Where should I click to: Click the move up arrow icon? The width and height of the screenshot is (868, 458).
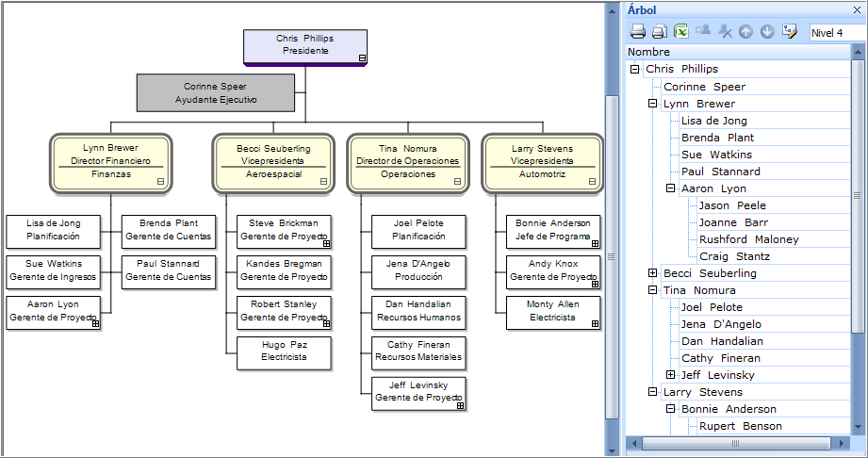[745, 32]
